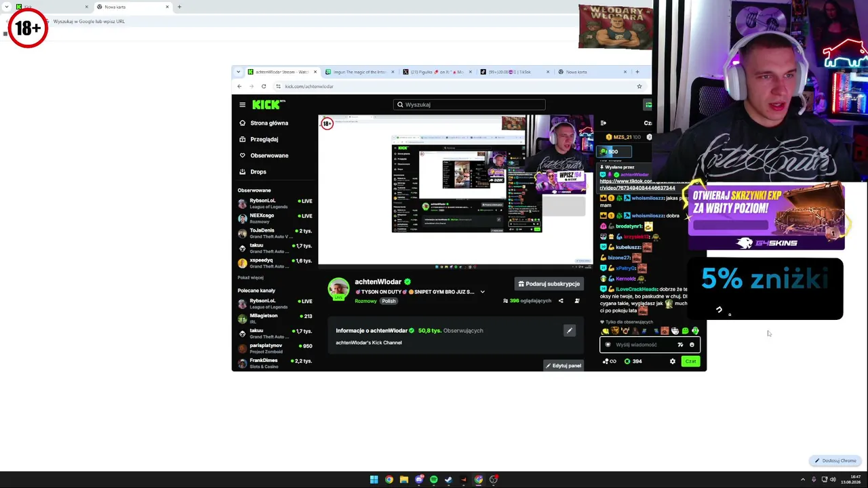Screen dimensions: 868x488
Task: Click kubeluszz username in chat
Action: click(629, 247)
